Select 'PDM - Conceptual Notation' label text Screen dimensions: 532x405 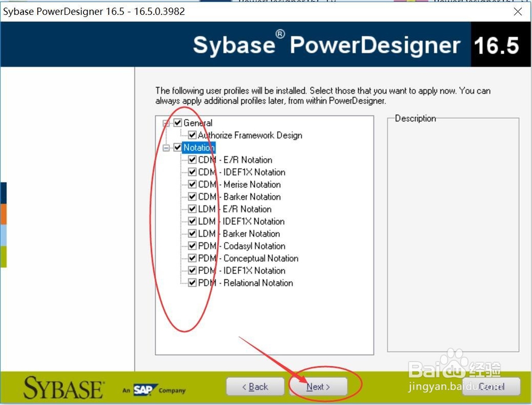pyautogui.click(x=248, y=258)
